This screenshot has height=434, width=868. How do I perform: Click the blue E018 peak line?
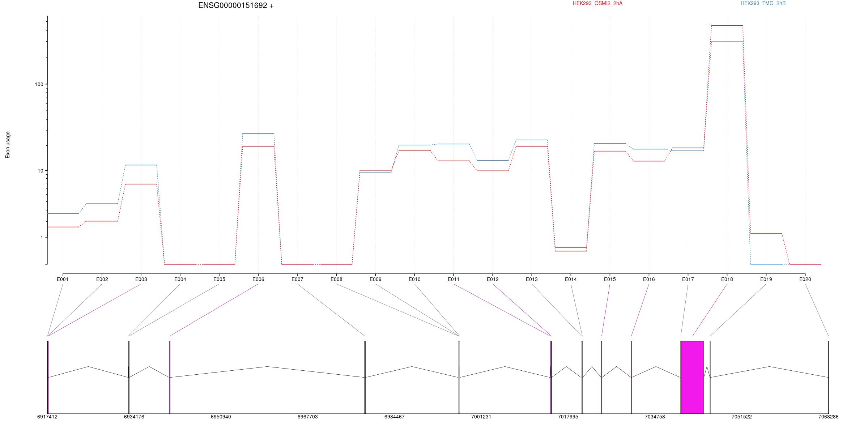pyautogui.click(x=727, y=42)
